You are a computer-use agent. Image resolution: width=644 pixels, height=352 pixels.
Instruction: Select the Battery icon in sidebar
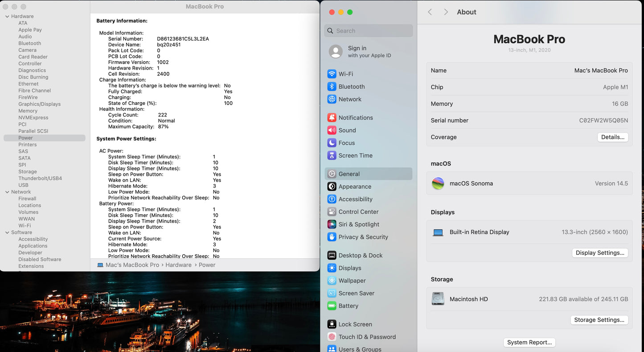(x=332, y=306)
